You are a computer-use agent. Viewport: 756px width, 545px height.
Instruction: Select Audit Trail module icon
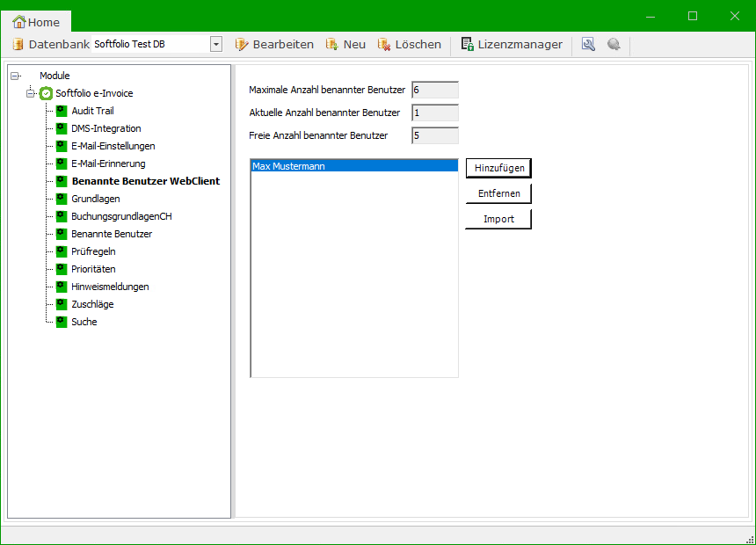(x=62, y=111)
